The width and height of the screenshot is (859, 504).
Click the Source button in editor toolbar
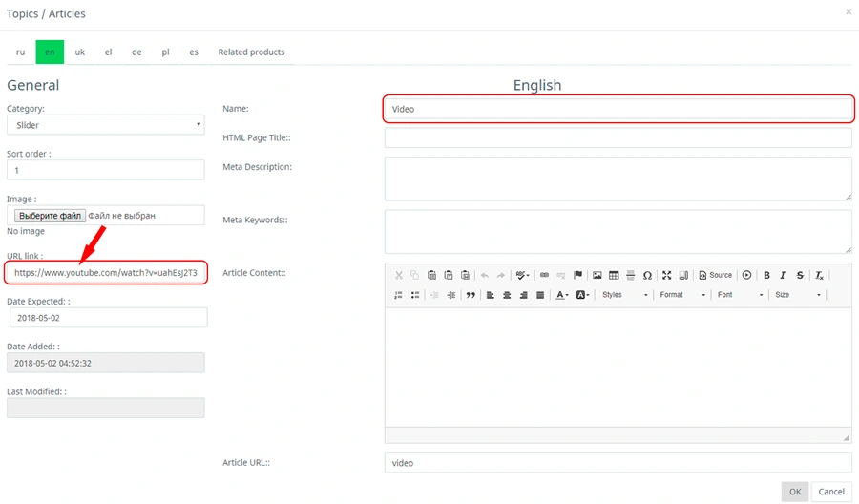(x=715, y=275)
